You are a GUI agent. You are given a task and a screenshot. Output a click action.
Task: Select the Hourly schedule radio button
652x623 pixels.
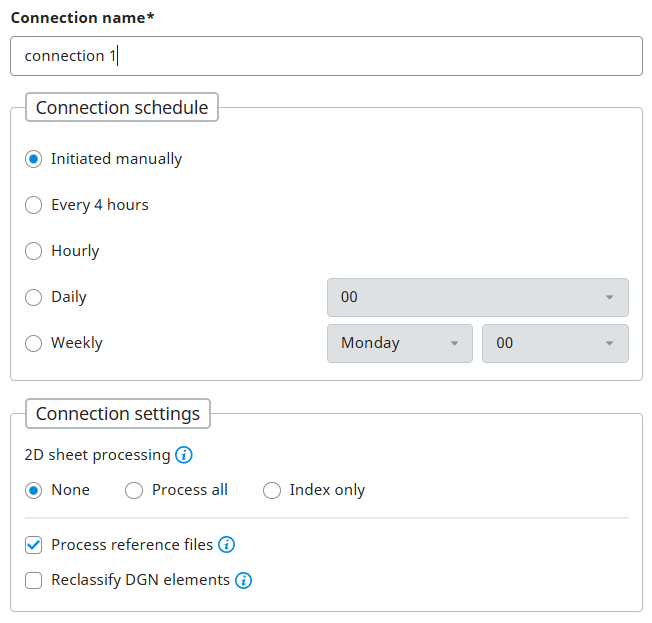(x=34, y=251)
